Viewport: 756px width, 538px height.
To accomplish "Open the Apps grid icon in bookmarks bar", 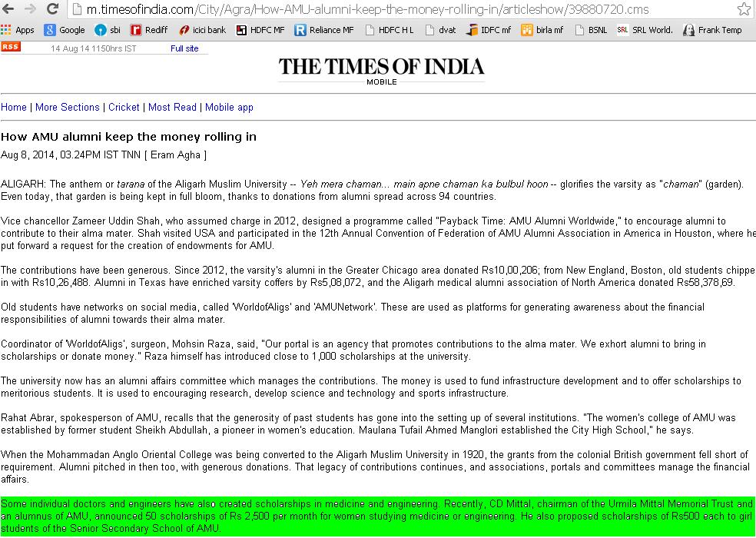I will point(18,30).
